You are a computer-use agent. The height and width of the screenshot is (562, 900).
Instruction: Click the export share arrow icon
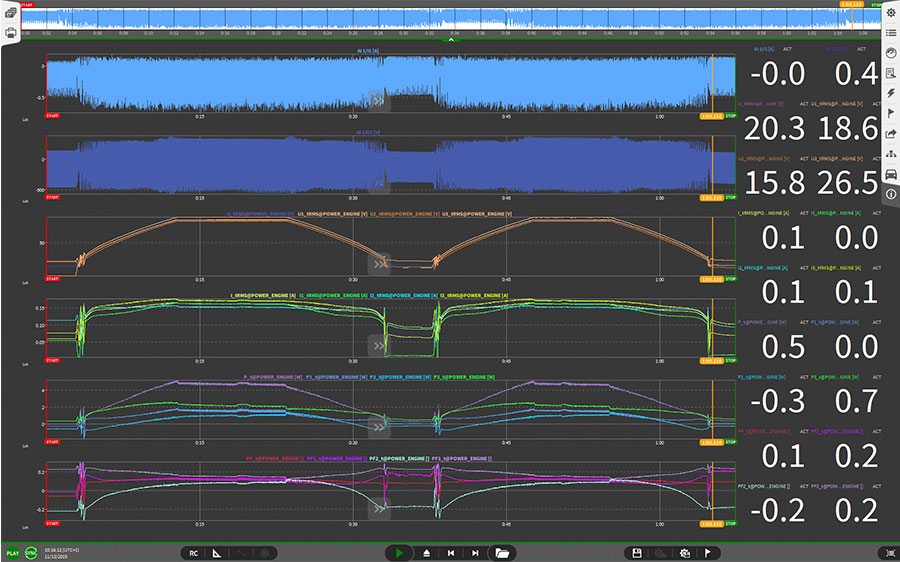[890, 134]
